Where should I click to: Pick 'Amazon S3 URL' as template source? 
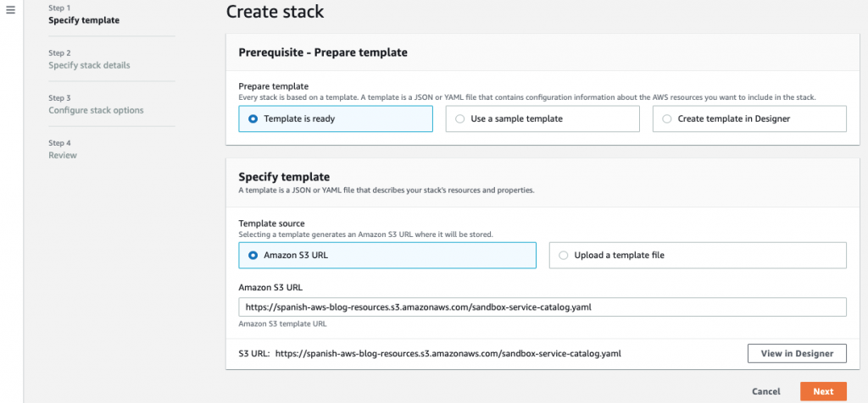tap(253, 256)
